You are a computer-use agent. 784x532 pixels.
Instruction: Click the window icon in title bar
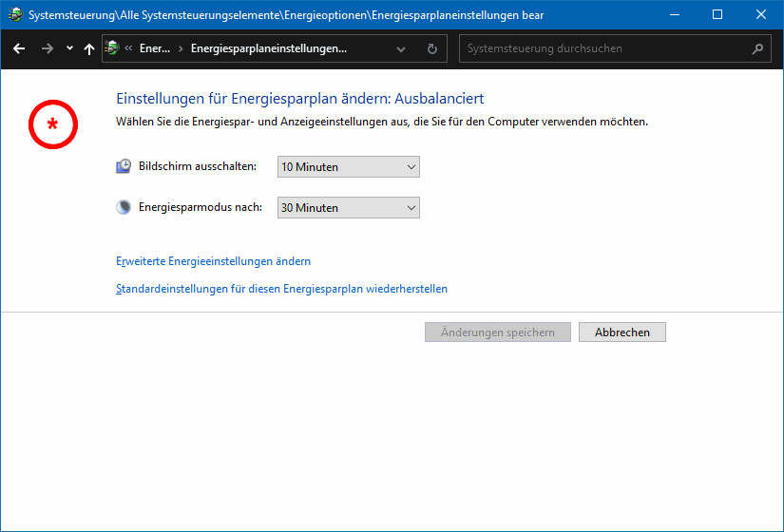click(15, 14)
